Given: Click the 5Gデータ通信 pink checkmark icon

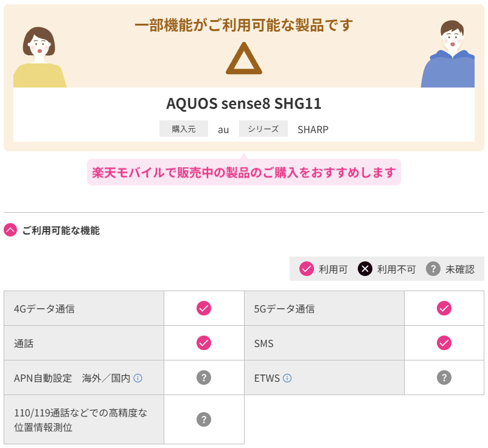Looking at the screenshot, I should tap(444, 308).
